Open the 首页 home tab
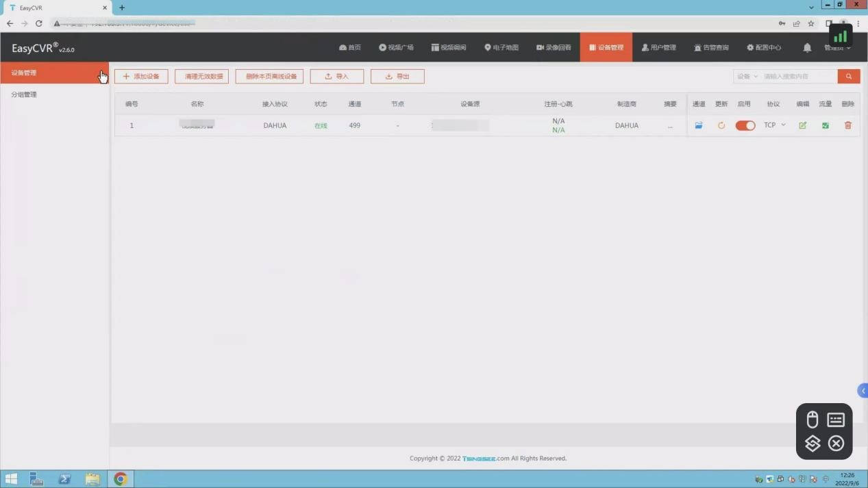The image size is (868, 488). pos(349,47)
